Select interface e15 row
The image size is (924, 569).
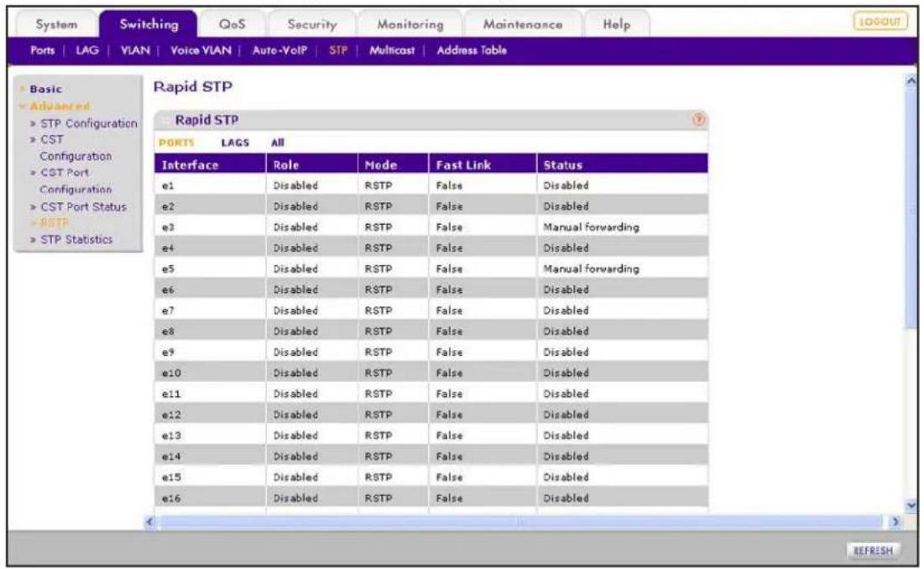(x=431, y=478)
